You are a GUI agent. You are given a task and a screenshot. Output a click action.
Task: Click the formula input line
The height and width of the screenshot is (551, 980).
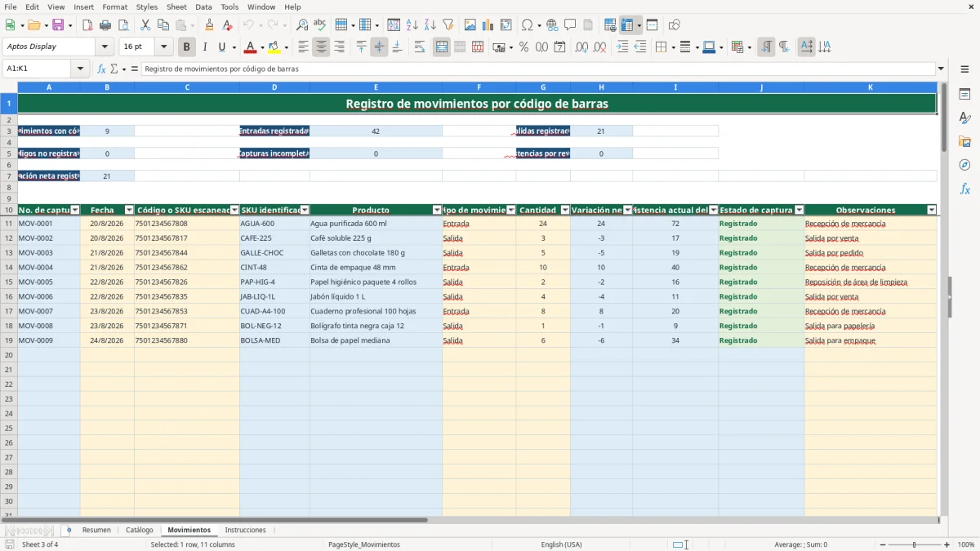[538, 69]
